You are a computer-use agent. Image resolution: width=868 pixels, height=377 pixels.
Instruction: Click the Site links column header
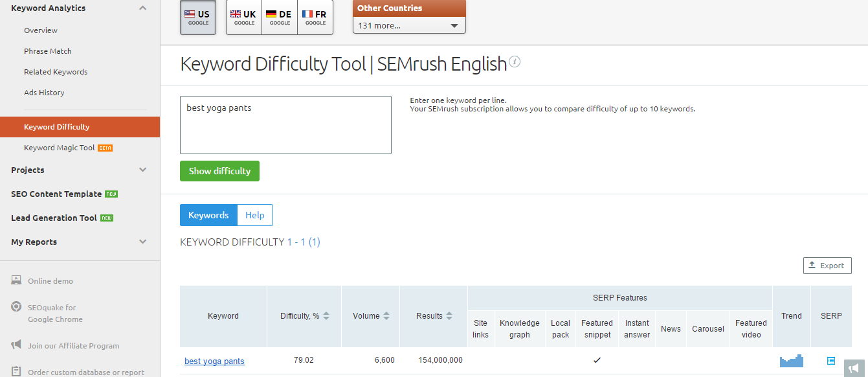[x=480, y=328]
